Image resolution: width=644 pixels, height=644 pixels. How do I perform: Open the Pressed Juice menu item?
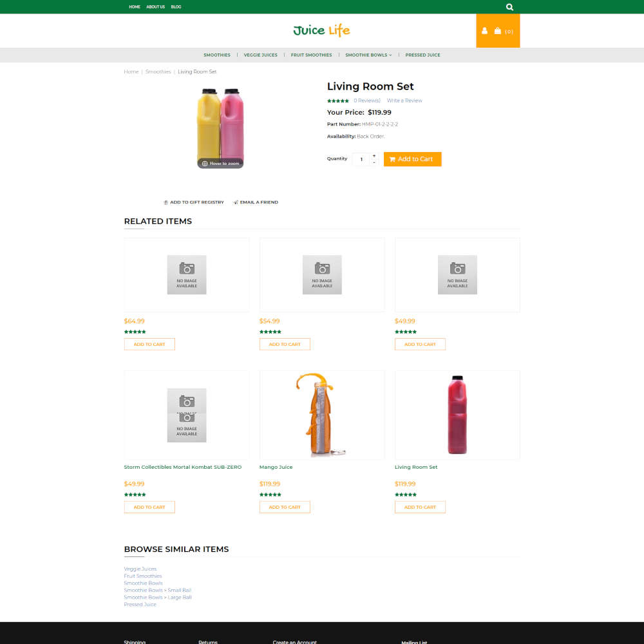pyautogui.click(x=422, y=55)
